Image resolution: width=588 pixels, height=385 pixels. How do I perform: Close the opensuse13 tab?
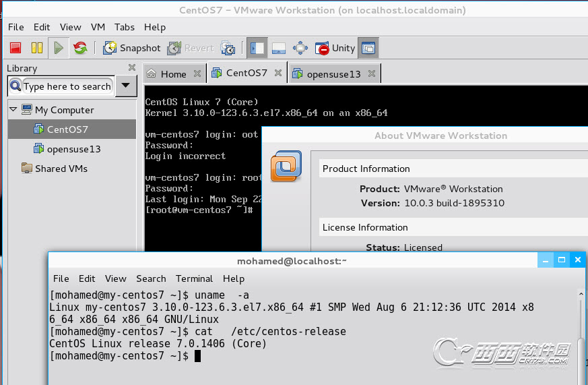click(372, 73)
